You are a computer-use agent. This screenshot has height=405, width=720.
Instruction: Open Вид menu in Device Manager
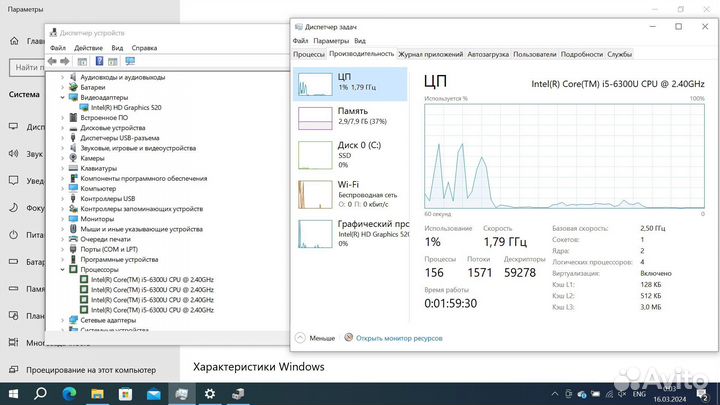click(117, 48)
